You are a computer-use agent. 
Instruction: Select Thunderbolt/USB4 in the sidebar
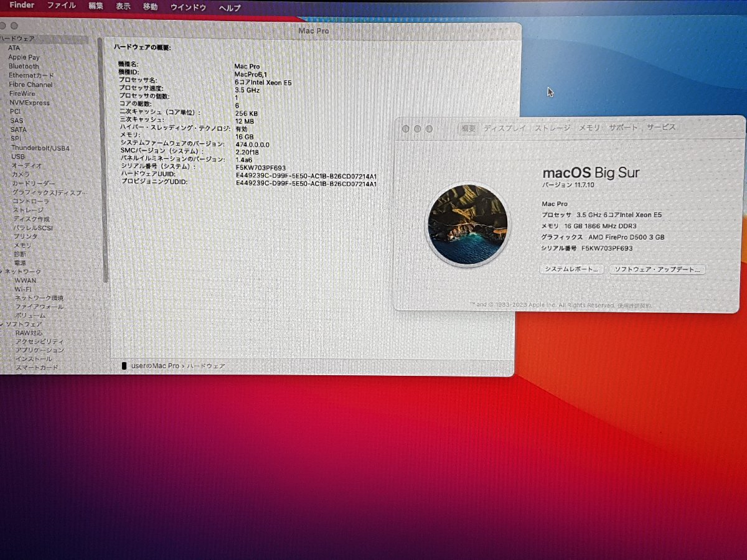point(40,148)
